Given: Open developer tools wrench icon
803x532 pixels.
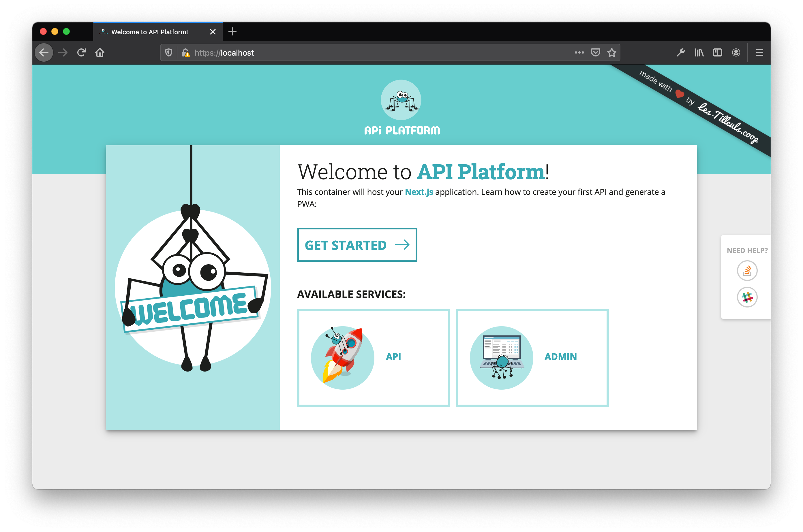Looking at the screenshot, I should tap(680, 52).
